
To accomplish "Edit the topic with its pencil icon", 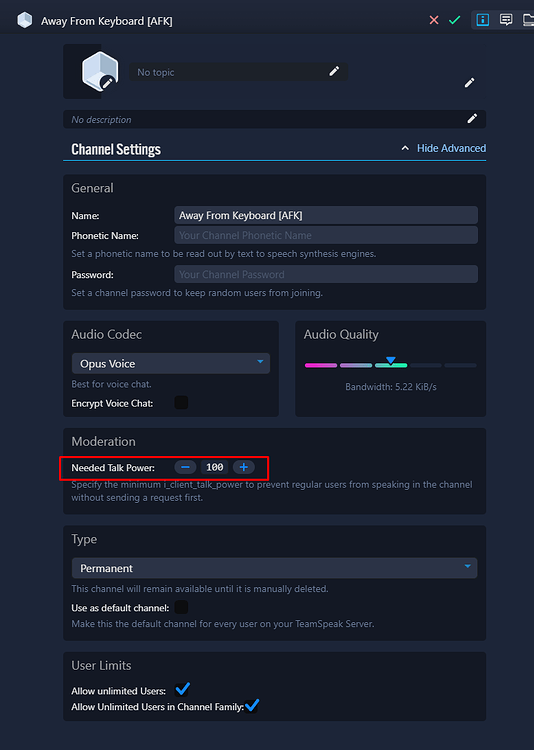I will pos(334,71).
